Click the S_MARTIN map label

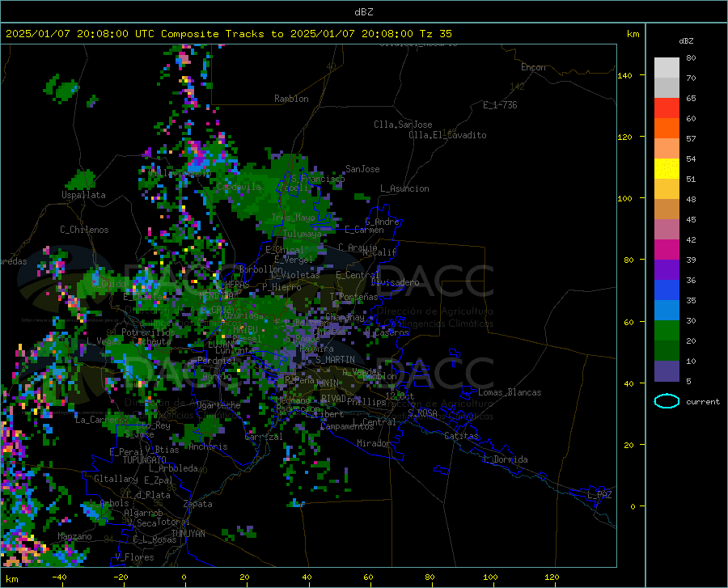[335, 360]
